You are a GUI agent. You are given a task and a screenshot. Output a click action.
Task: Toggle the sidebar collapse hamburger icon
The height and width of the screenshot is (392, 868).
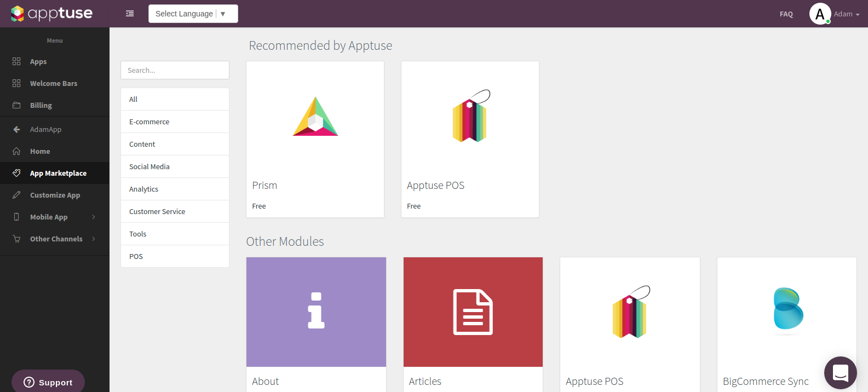point(130,14)
